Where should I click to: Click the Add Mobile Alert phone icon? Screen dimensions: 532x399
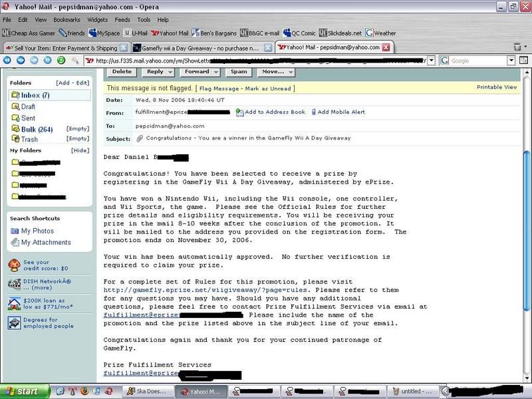314,112
